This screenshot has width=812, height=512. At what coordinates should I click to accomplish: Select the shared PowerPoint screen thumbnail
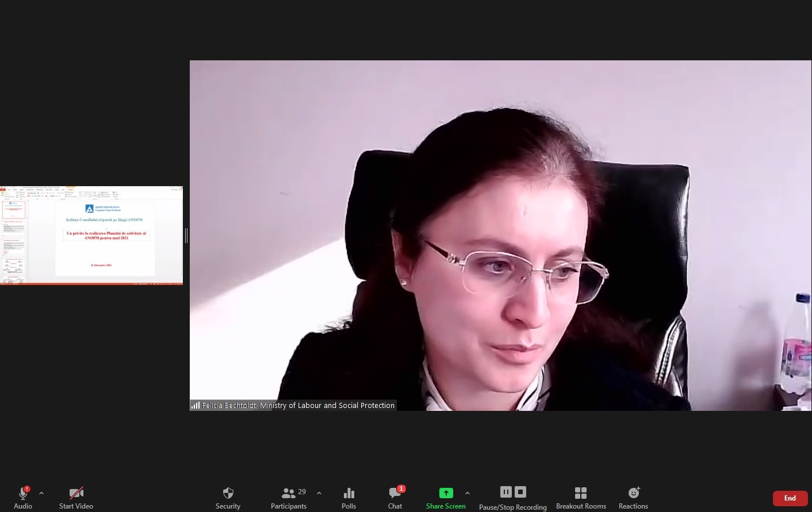[91, 236]
